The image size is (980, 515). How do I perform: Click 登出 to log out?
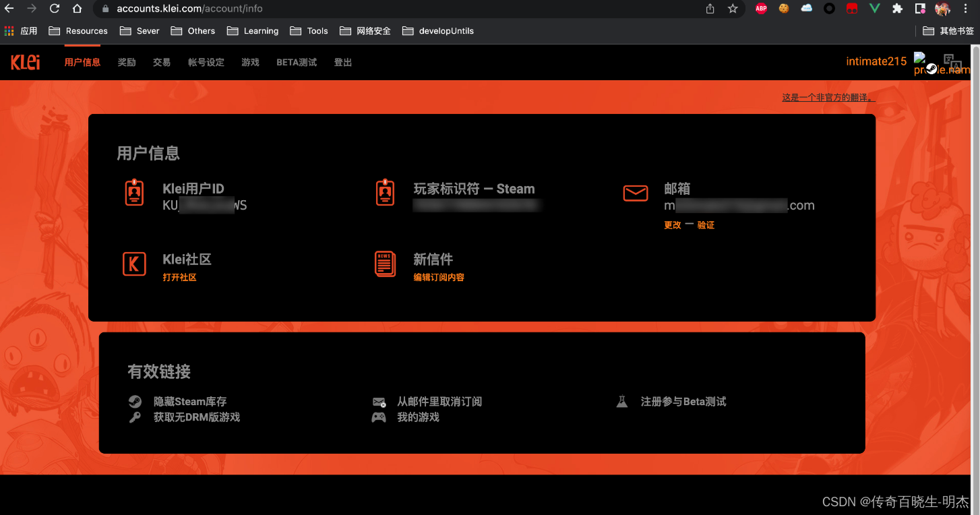coord(343,62)
